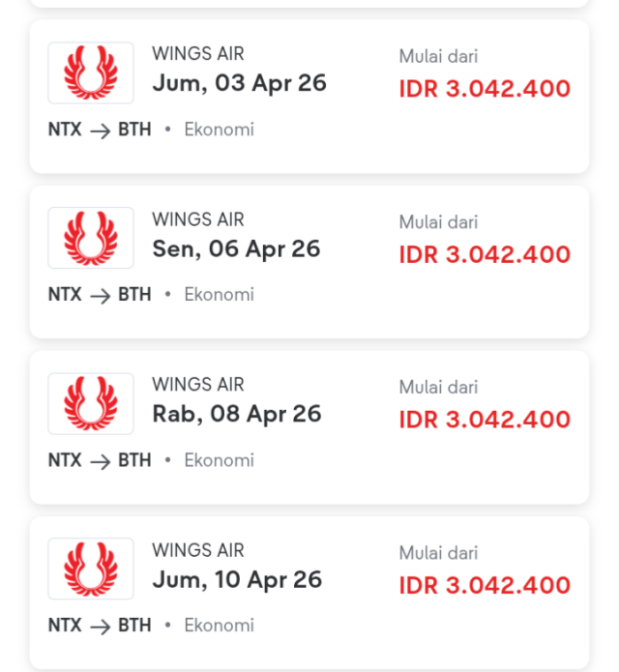Select the Jum, 03 Apr 26 flight date
Image resolution: width=619 pixels, height=672 pixels.
(239, 83)
